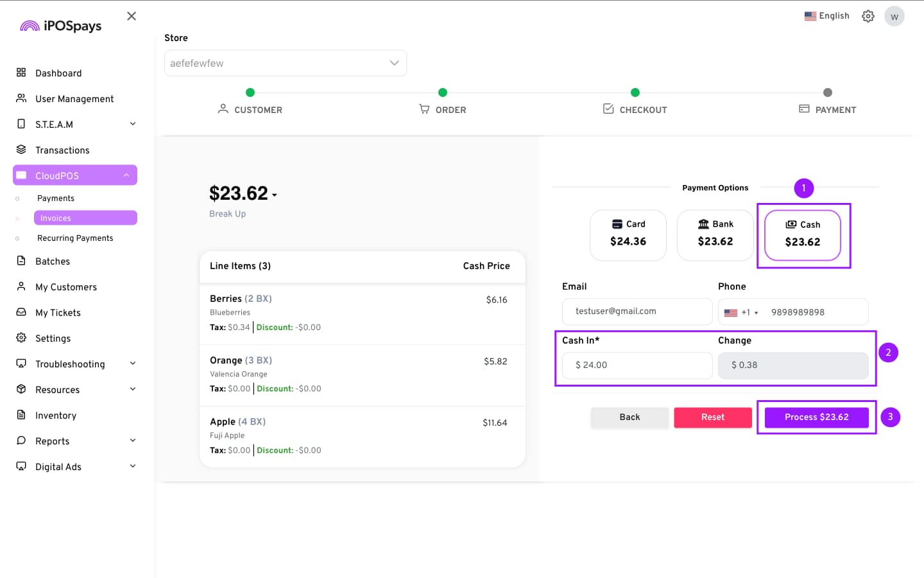Open Dashboard from the sidebar
924x578 pixels.
(x=58, y=73)
